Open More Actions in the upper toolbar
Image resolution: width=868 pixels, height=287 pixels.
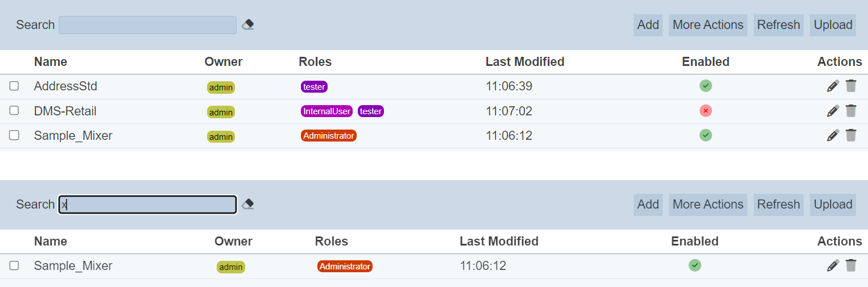(x=708, y=25)
